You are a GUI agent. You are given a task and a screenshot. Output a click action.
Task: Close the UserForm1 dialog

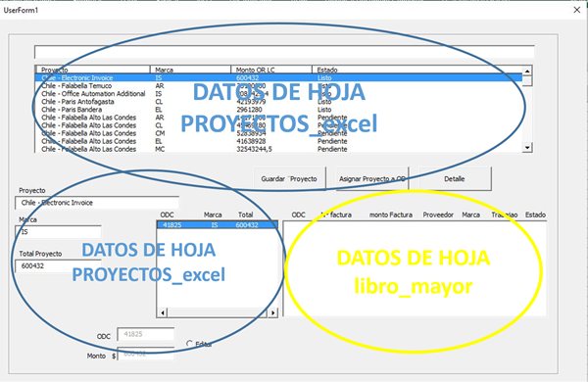pyautogui.click(x=577, y=10)
